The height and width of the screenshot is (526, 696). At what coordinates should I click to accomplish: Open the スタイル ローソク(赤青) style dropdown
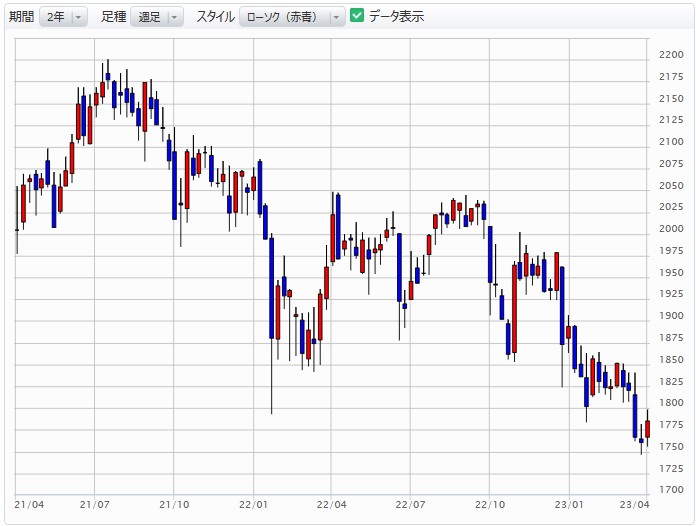click(292, 17)
